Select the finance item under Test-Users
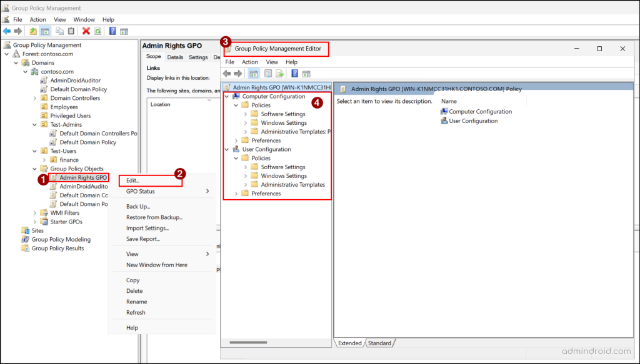Screen dimensions: 640x364 tap(71, 160)
